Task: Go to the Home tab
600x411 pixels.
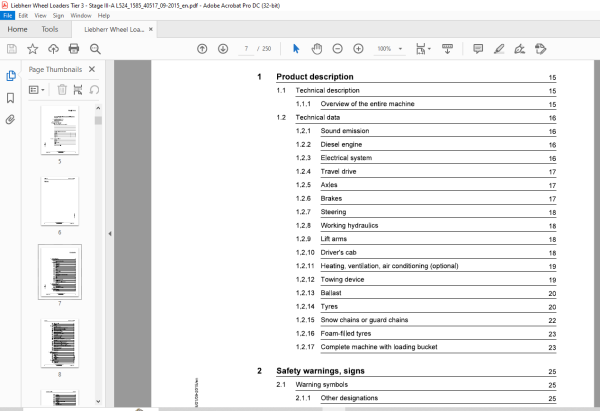Action: pos(17,29)
